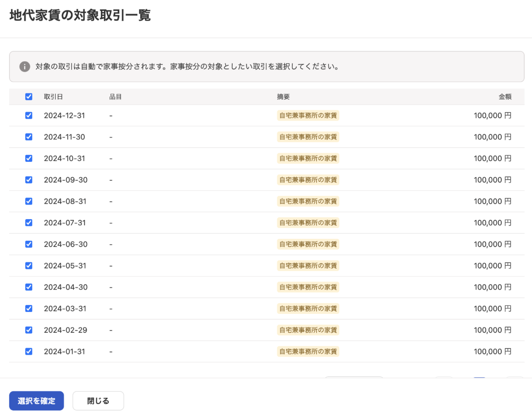This screenshot has width=532, height=416.
Task: Uncheck the 2024-04-30 transaction checkbox
Action: click(29, 287)
